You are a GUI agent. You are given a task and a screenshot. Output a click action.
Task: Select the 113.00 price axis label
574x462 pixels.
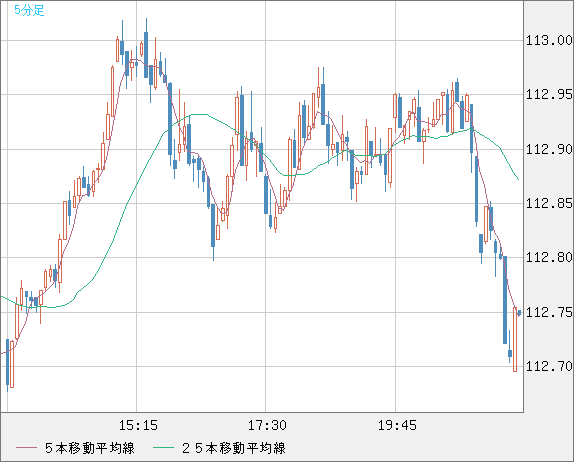(549, 40)
